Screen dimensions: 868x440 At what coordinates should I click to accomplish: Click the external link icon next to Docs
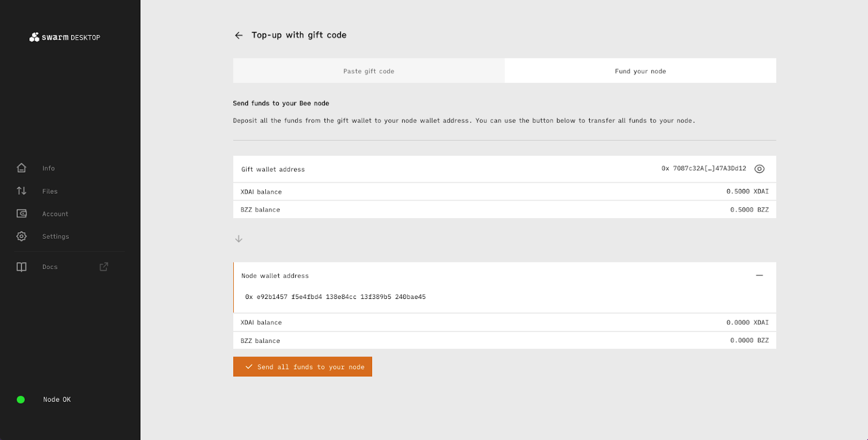(x=104, y=267)
